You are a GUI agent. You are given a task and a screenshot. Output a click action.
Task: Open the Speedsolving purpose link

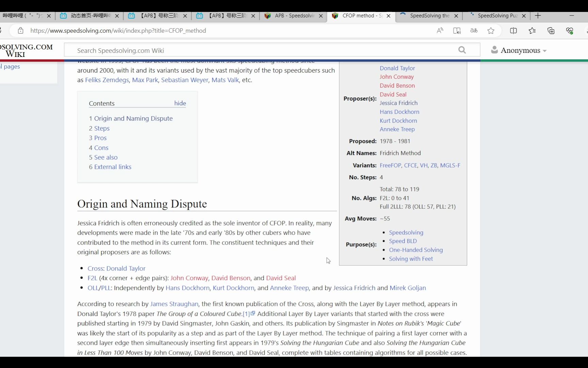(406, 232)
